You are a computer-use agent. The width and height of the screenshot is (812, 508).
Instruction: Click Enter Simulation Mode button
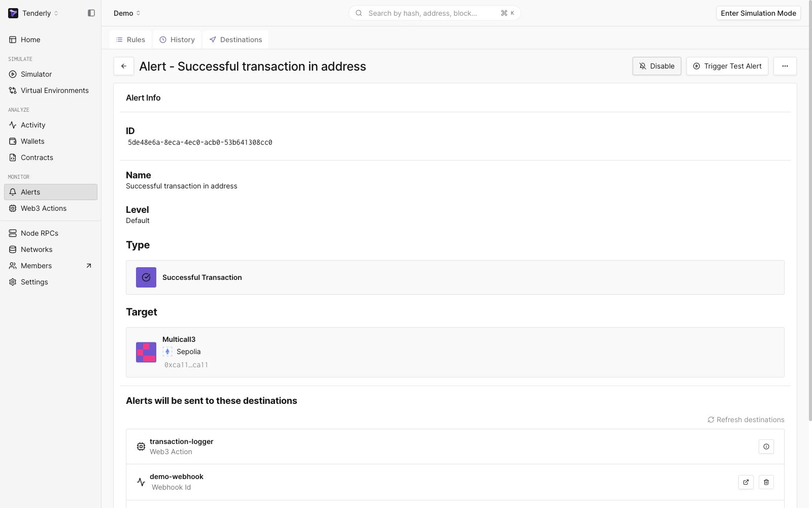(758, 13)
